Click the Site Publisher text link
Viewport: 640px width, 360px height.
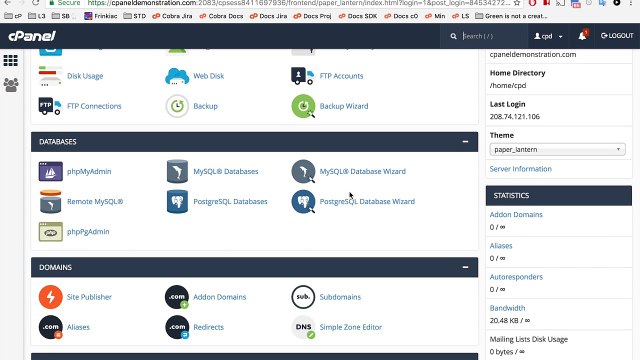(89, 297)
